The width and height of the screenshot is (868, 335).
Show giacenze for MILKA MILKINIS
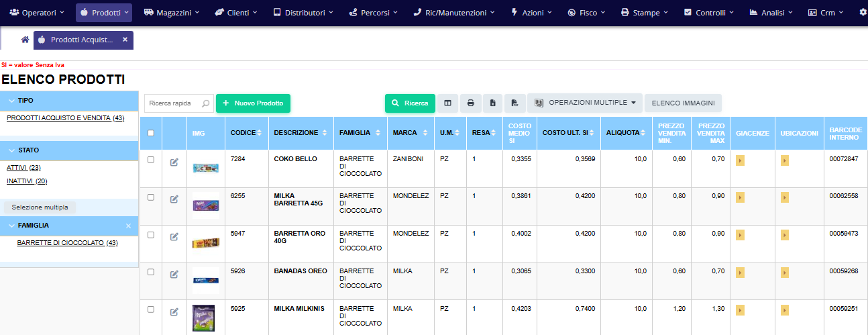740,310
